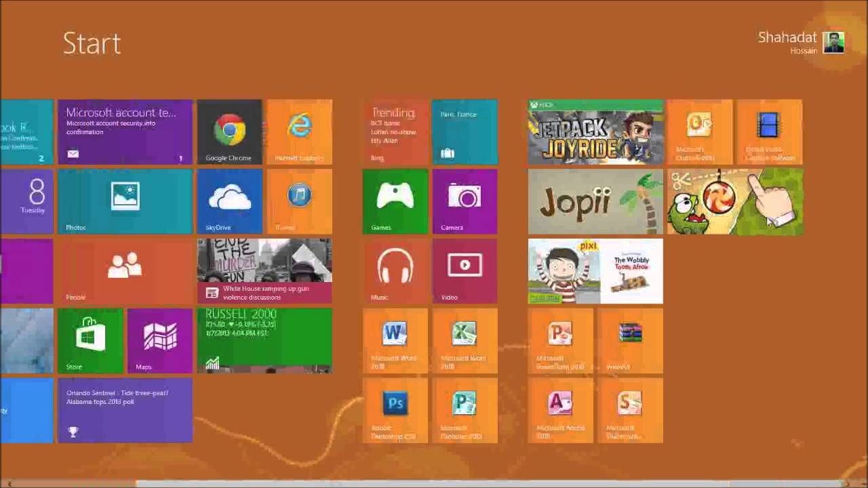Open the Microsoft SharePoint tile
Viewport: 868px width, 488px height.
pos(631,411)
